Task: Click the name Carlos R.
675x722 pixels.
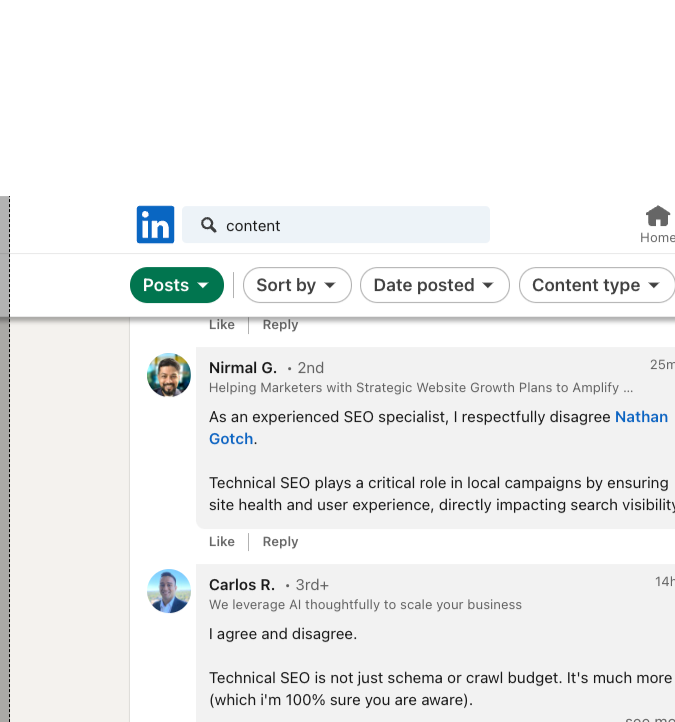Action: click(242, 585)
